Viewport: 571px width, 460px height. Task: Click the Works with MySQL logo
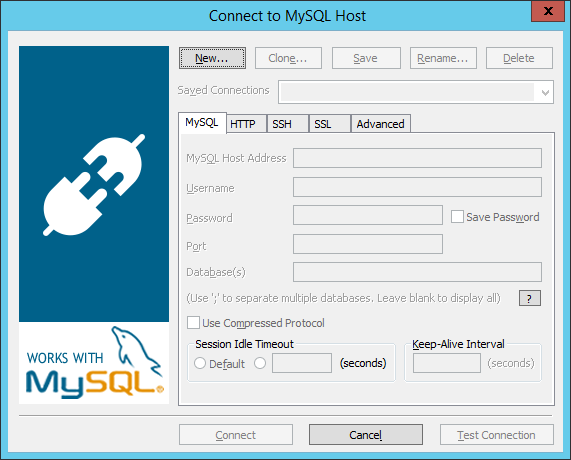[94, 363]
